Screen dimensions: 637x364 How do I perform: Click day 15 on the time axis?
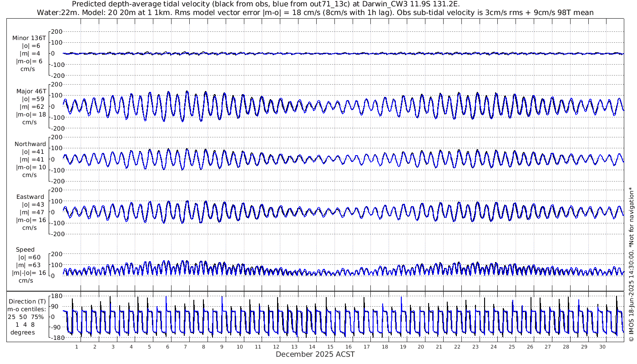point(330,346)
